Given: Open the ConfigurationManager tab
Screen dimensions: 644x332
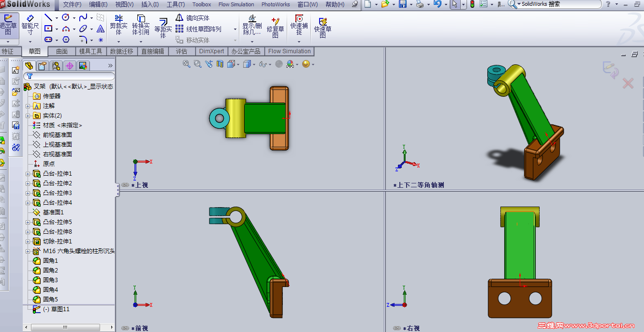Looking at the screenshot, I should tap(56, 66).
